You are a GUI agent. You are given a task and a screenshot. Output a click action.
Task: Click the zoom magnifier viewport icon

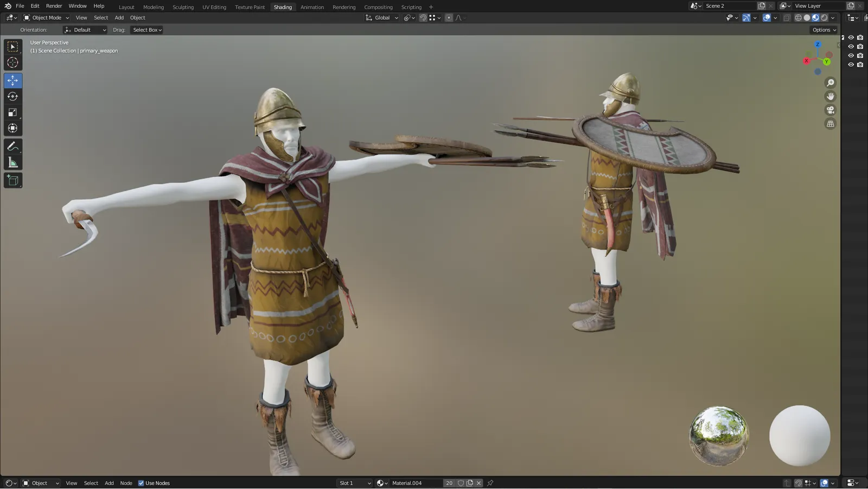[x=830, y=83]
